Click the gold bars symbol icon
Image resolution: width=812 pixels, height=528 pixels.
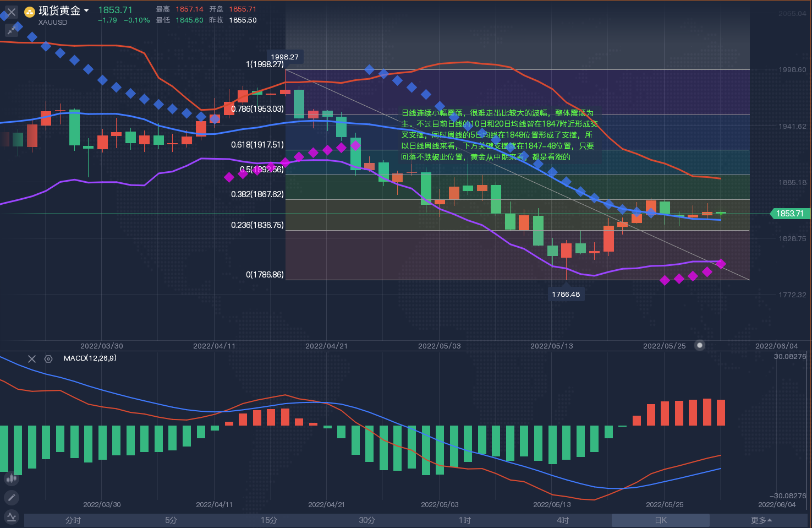(30, 12)
